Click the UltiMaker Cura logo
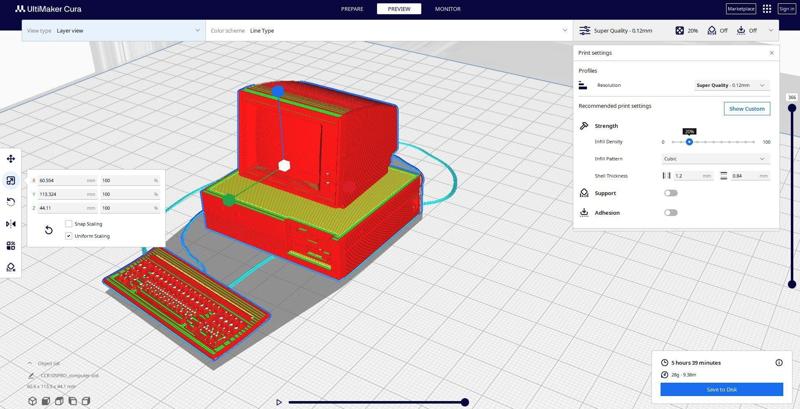The image size is (800, 409). [48, 9]
